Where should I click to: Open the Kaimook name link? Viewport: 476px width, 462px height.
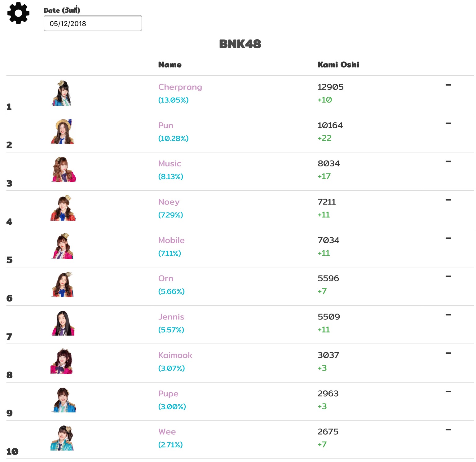[x=175, y=355]
